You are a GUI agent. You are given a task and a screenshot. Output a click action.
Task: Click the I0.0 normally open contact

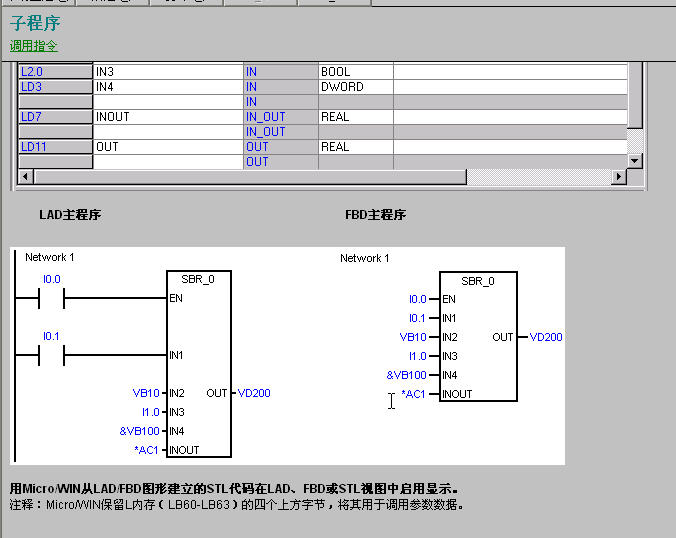(50, 298)
